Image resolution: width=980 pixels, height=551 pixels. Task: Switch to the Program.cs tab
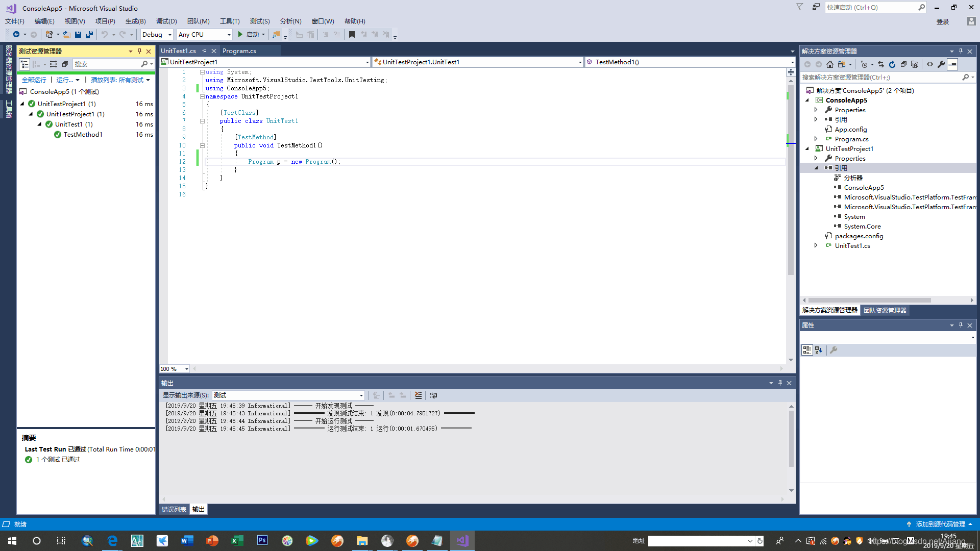(239, 51)
